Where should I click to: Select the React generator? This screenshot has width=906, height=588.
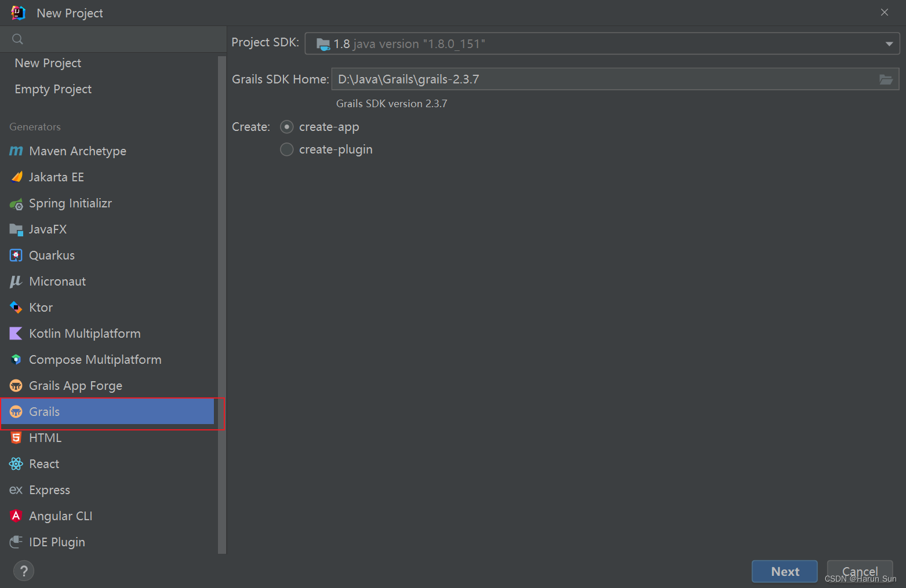108,464
